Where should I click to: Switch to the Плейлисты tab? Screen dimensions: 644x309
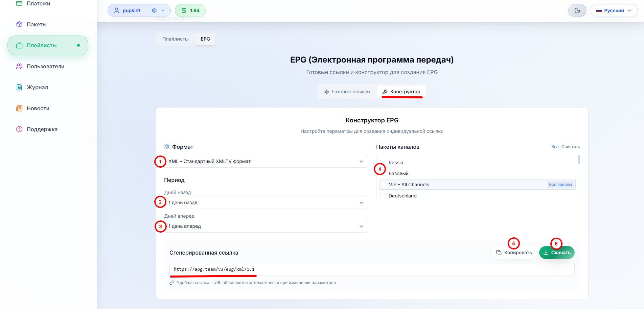[x=176, y=39]
